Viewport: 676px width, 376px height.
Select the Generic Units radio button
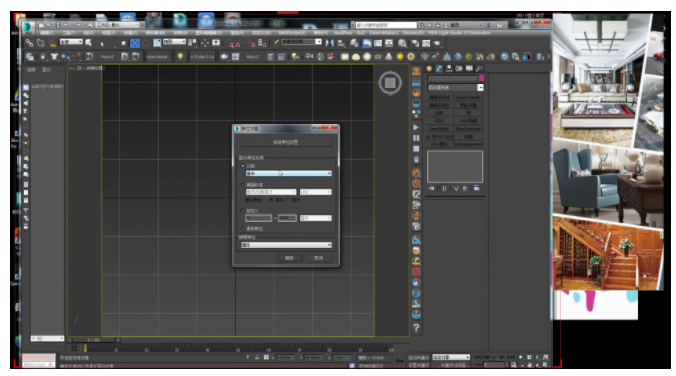pos(242,229)
